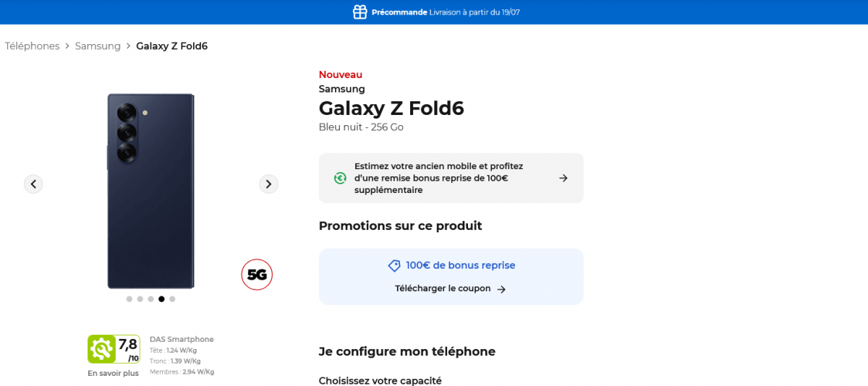Image resolution: width=868 pixels, height=386 pixels.
Task: Open En savoir plus link
Action: [113, 374]
